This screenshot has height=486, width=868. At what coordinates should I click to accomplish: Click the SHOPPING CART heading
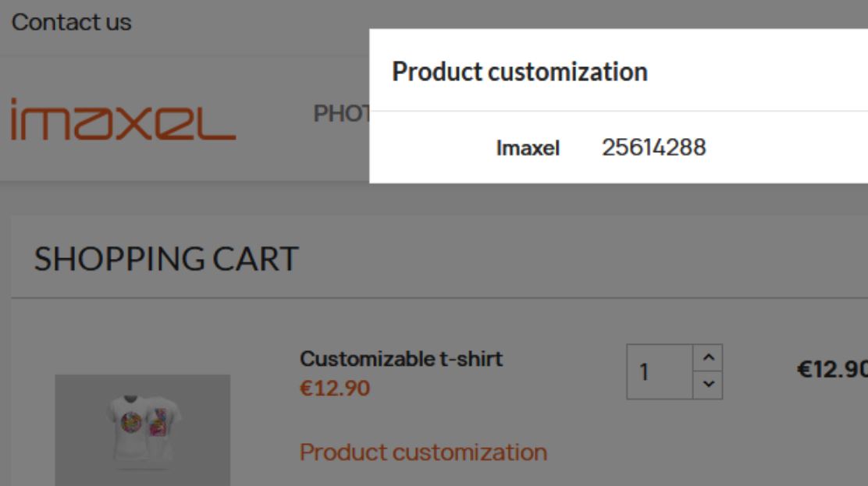click(166, 259)
